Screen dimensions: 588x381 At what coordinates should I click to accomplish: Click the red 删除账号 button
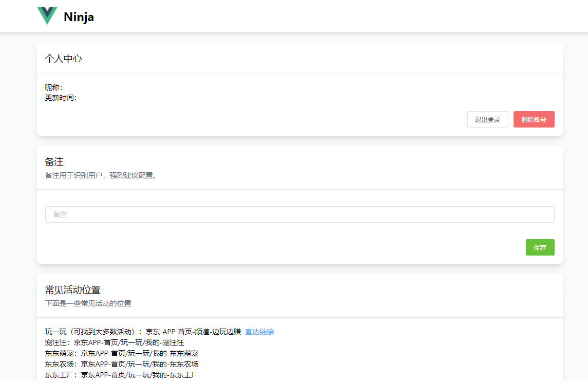(x=534, y=119)
